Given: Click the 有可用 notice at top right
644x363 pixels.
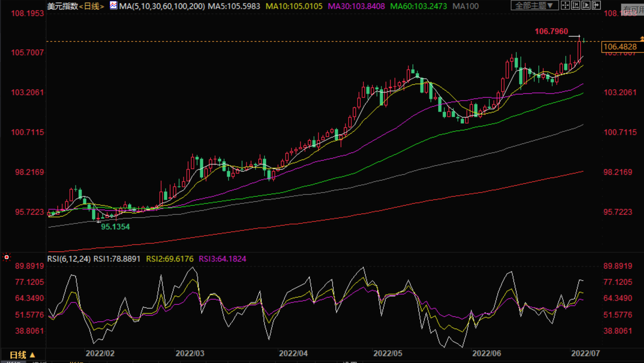Looking at the screenshot, I should 633,10.
